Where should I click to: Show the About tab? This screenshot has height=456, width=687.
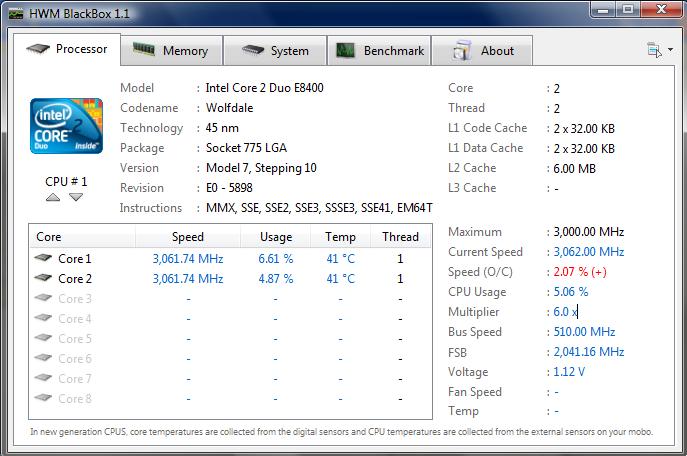click(482, 51)
